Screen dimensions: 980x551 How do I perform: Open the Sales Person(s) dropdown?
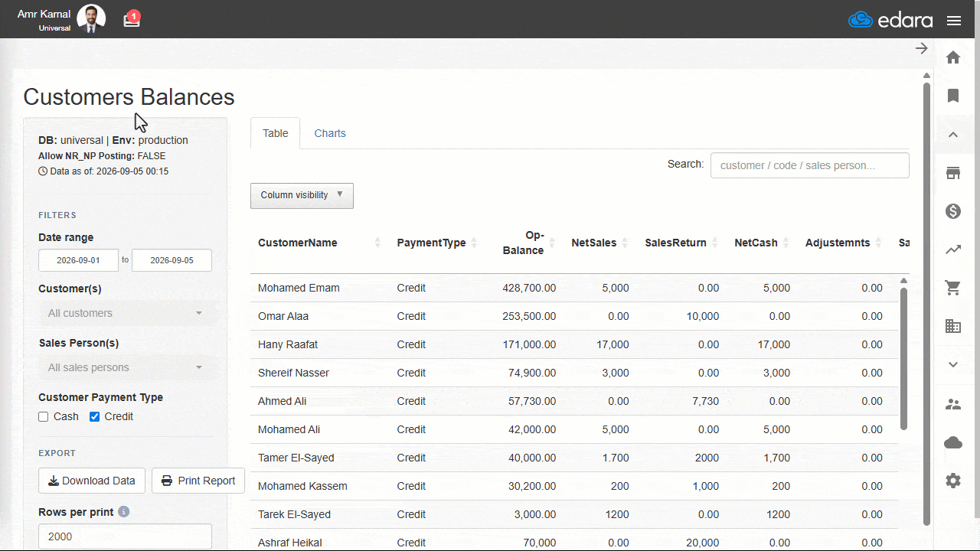[x=125, y=367]
